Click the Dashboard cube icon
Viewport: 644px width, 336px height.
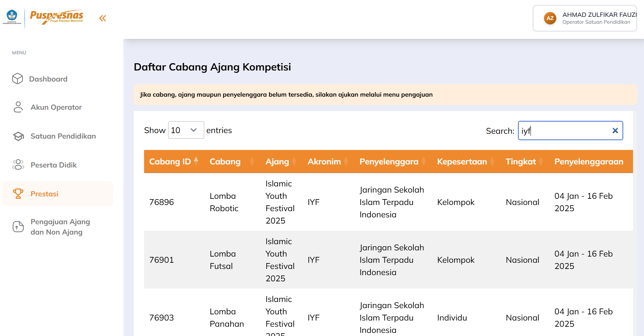pyautogui.click(x=18, y=79)
